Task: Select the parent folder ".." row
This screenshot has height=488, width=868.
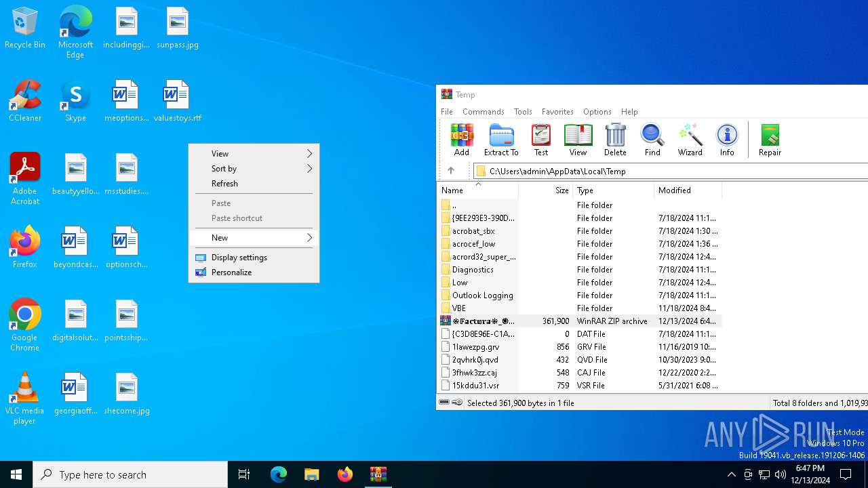Action: click(580, 205)
